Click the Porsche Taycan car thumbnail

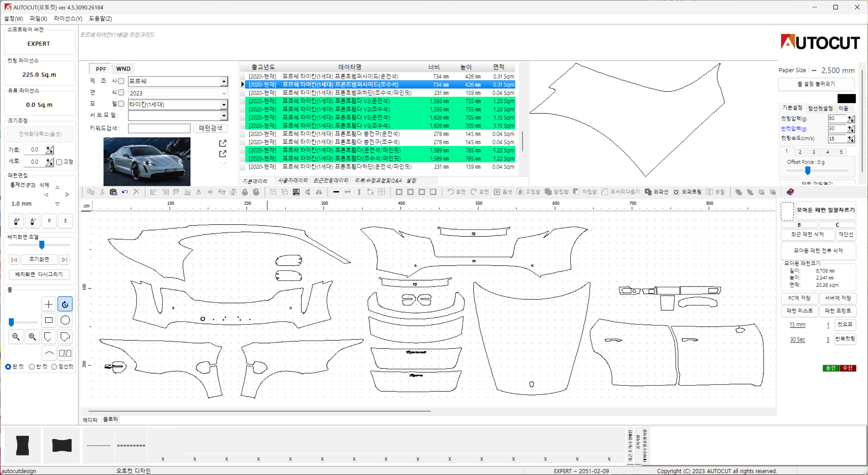(x=147, y=162)
